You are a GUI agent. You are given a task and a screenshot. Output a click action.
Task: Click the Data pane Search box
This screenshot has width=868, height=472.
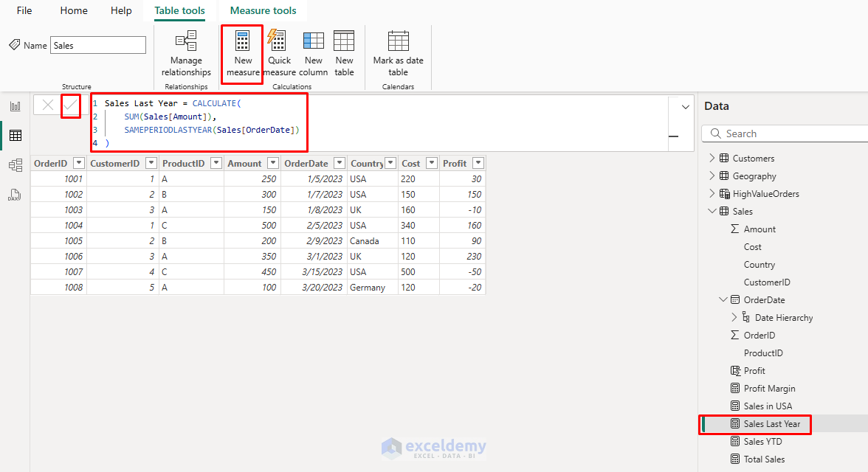pos(786,133)
